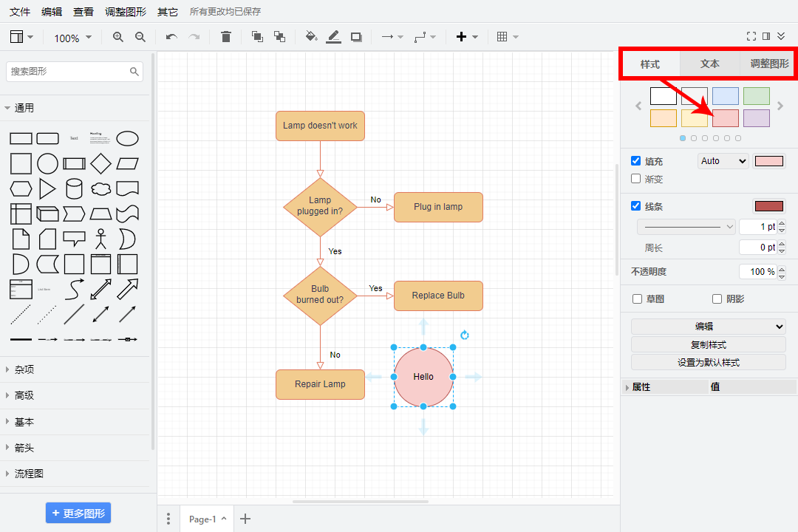798x532 pixels.
Task: Open the 其它 menu
Action: 168,11
